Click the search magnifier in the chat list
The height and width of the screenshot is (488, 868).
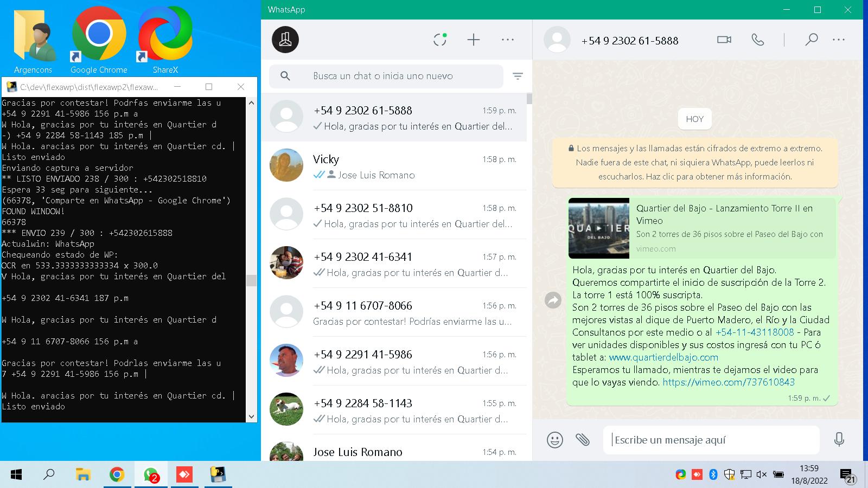point(285,76)
